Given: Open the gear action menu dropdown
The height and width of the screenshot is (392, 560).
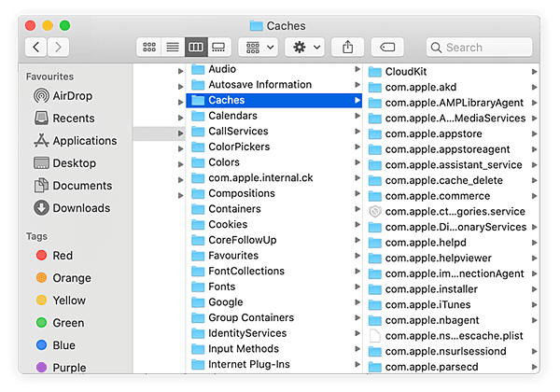Looking at the screenshot, I should pyautogui.click(x=306, y=47).
